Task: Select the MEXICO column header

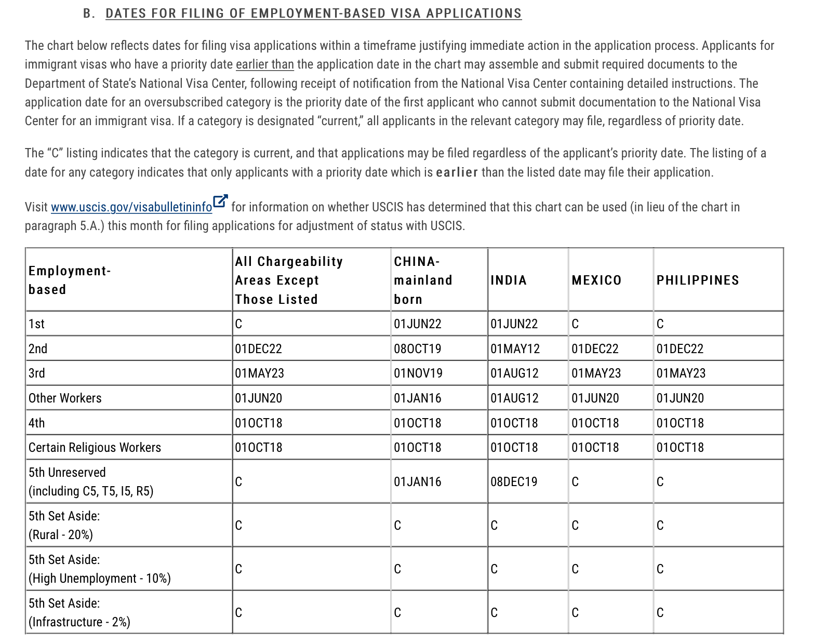Action: 596,280
